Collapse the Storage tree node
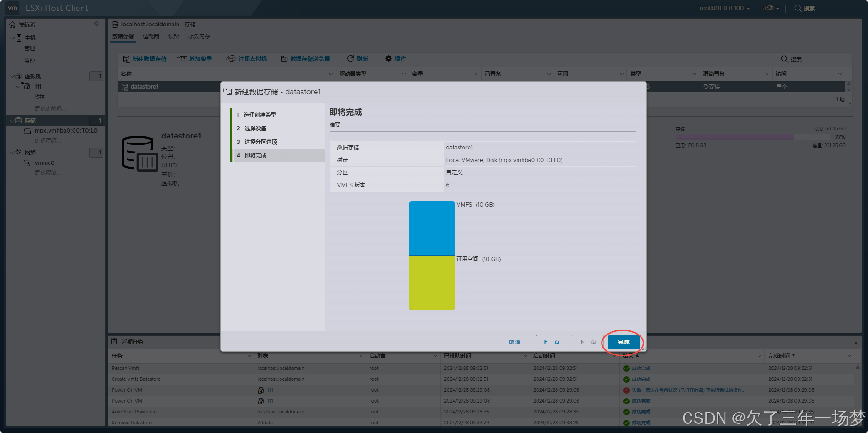Screen dimensions: 868x433 (12, 120)
